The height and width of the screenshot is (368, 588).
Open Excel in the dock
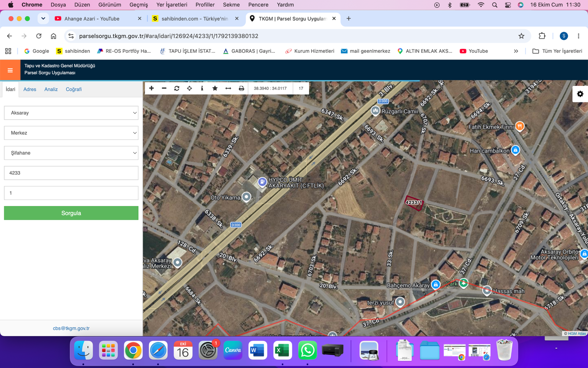click(282, 350)
